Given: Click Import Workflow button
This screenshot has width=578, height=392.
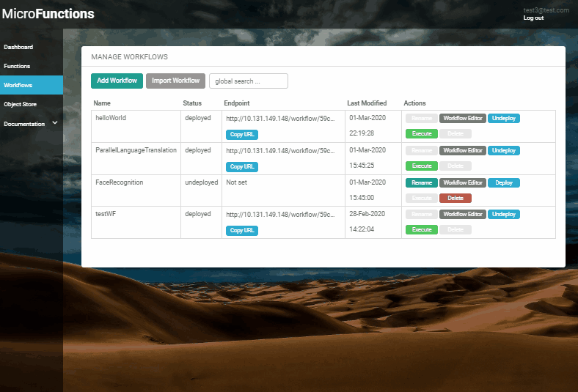Looking at the screenshot, I should pyautogui.click(x=175, y=81).
